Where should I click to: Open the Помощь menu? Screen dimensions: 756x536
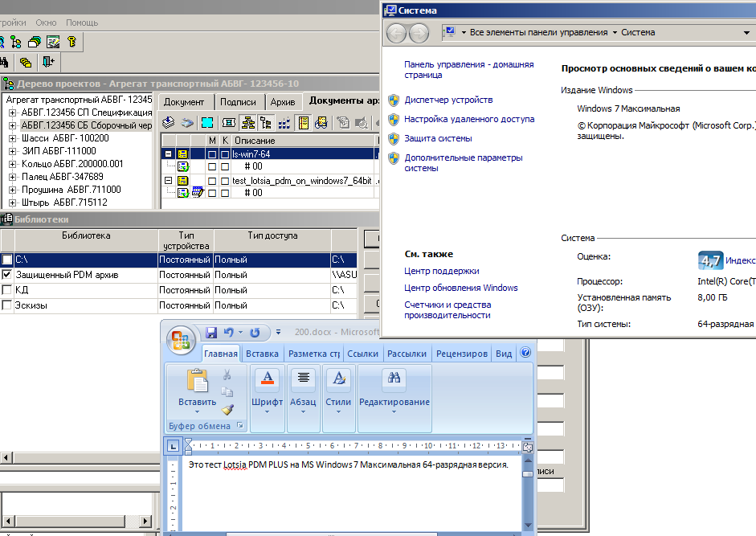pyautogui.click(x=82, y=23)
